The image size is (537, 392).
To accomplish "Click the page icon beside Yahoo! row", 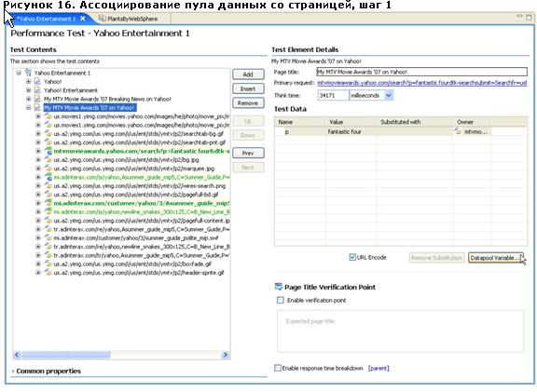I will pyautogui.click(x=37, y=82).
